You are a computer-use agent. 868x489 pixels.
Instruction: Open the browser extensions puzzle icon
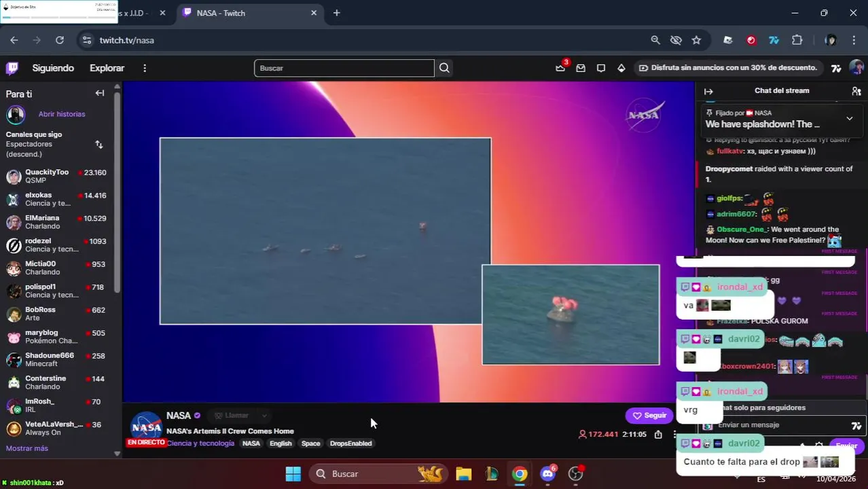point(797,40)
